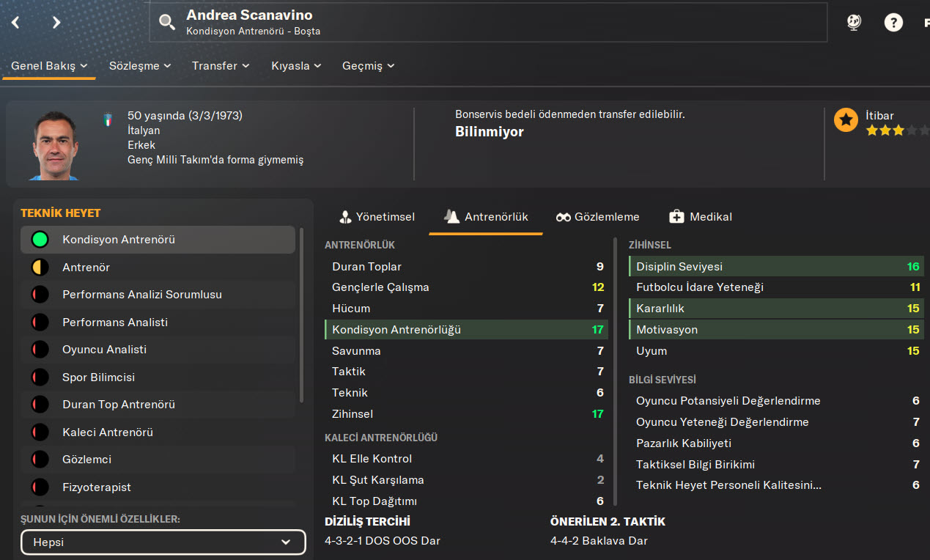The width and height of the screenshot is (930, 560).
Task: Click the Italian flag badge icon
Action: tap(108, 119)
